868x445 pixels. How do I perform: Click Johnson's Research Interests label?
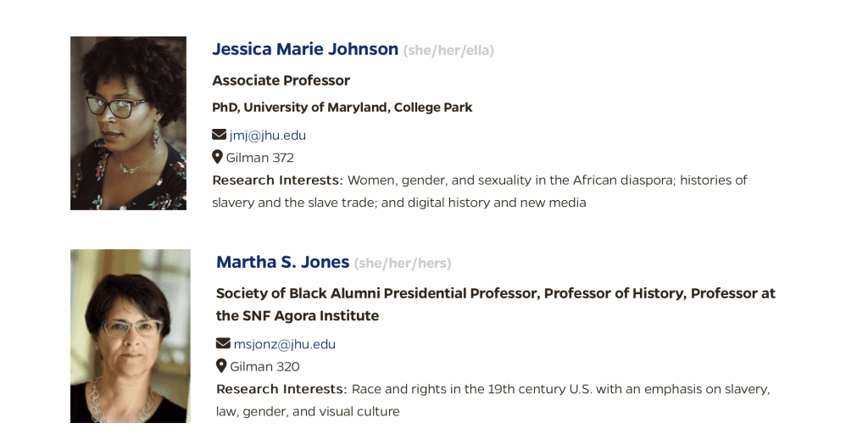click(x=277, y=181)
